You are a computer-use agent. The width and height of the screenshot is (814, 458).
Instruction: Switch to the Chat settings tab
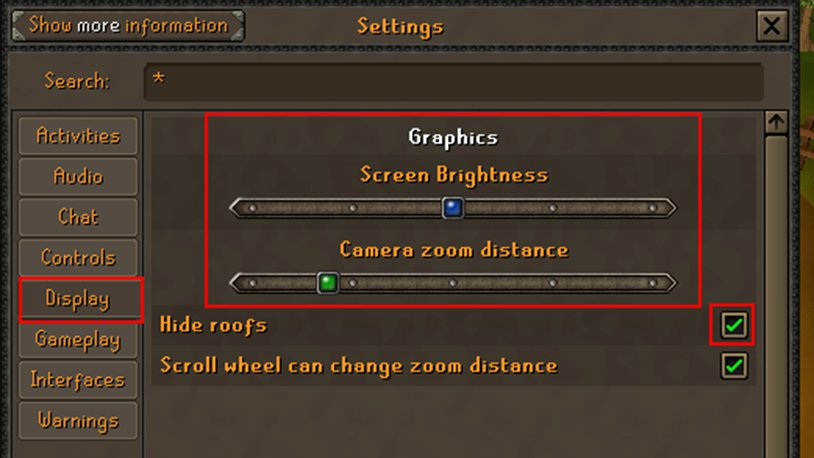point(78,217)
